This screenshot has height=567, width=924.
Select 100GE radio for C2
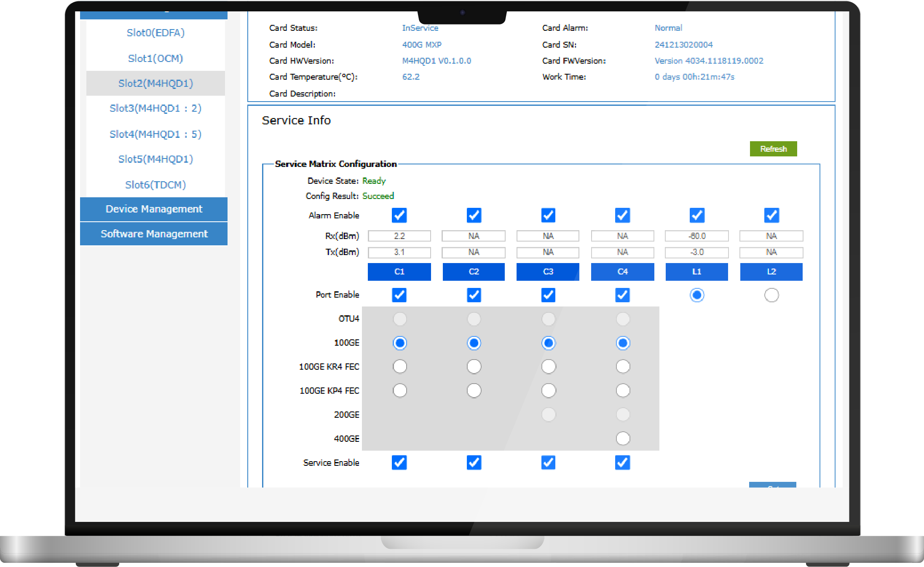[474, 343]
